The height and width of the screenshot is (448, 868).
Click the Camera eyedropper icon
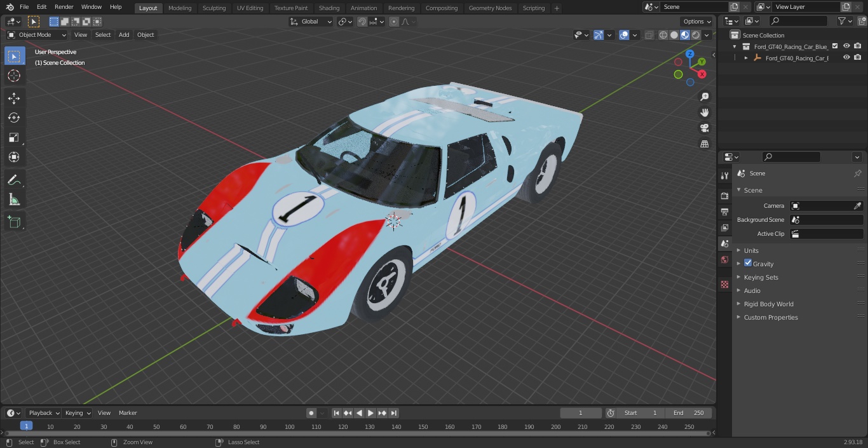[x=857, y=206]
